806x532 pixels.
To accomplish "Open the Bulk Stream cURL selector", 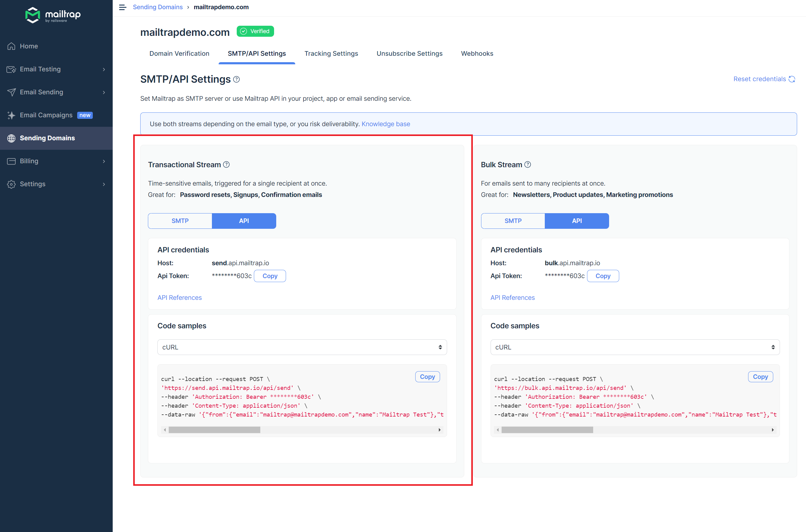I will tap(635, 347).
